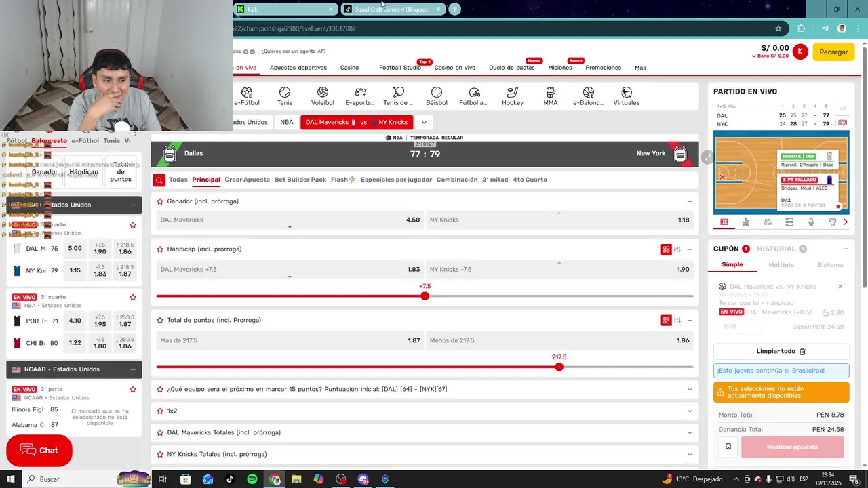
Task: Bookmark this page with star icon
Action: click(778, 28)
